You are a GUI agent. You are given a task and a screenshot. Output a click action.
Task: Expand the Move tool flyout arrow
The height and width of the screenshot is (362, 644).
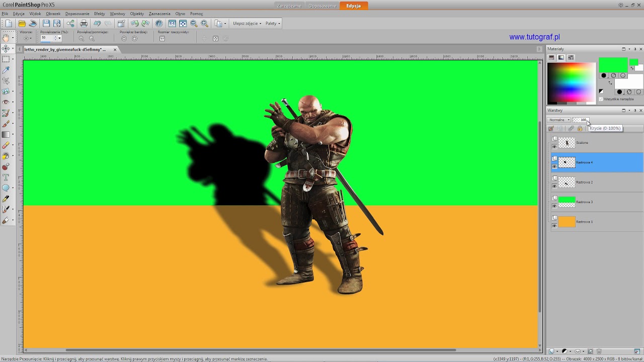(x=13, y=49)
